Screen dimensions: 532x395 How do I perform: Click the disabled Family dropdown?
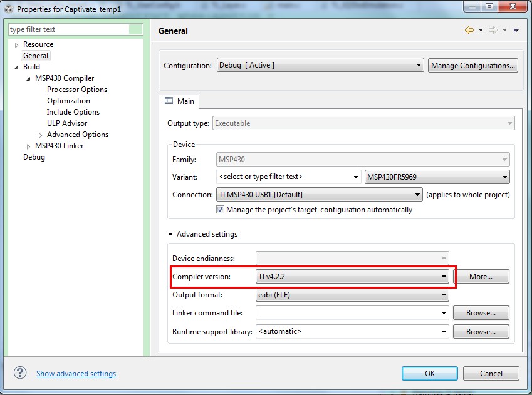[x=363, y=159]
